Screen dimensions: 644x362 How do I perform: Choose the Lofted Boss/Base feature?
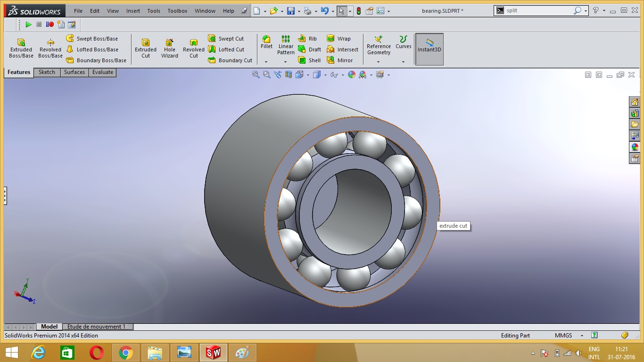(92, 49)
